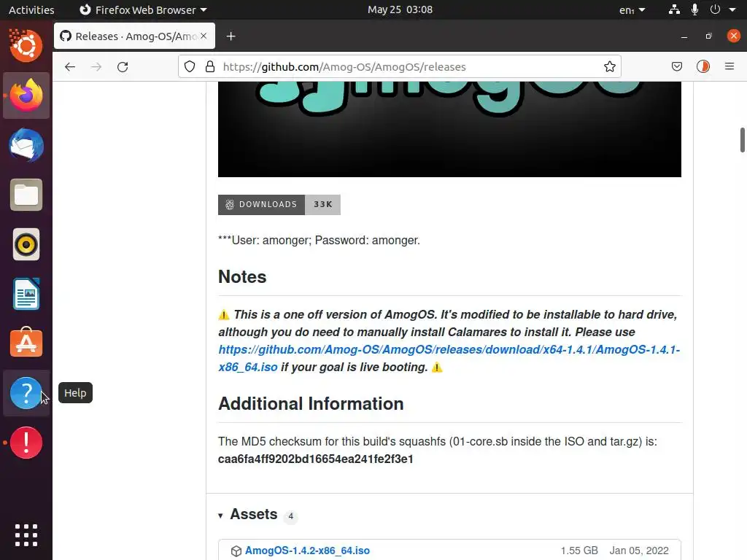Go back to the previous page
The image size is (747, 560).
click(70, 66)
